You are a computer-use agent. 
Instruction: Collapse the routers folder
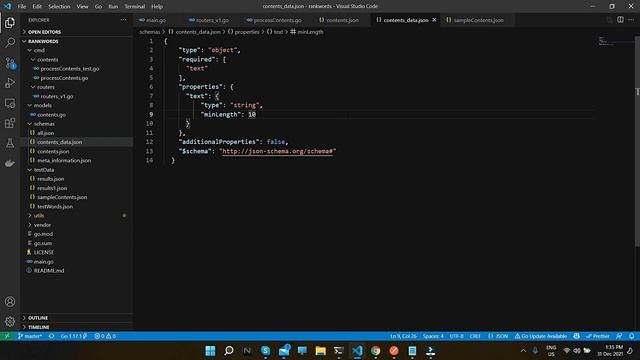[x=77, y=87]
